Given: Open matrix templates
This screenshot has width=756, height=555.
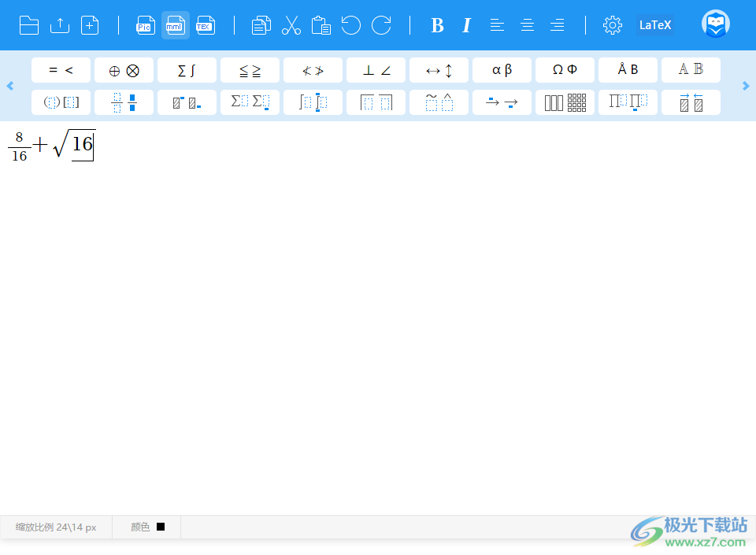Looking at the screenshot, I should point(565,102).
